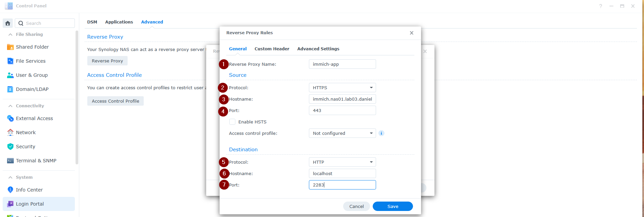Click the Reverse Proxy Name input field

(342, 64)
